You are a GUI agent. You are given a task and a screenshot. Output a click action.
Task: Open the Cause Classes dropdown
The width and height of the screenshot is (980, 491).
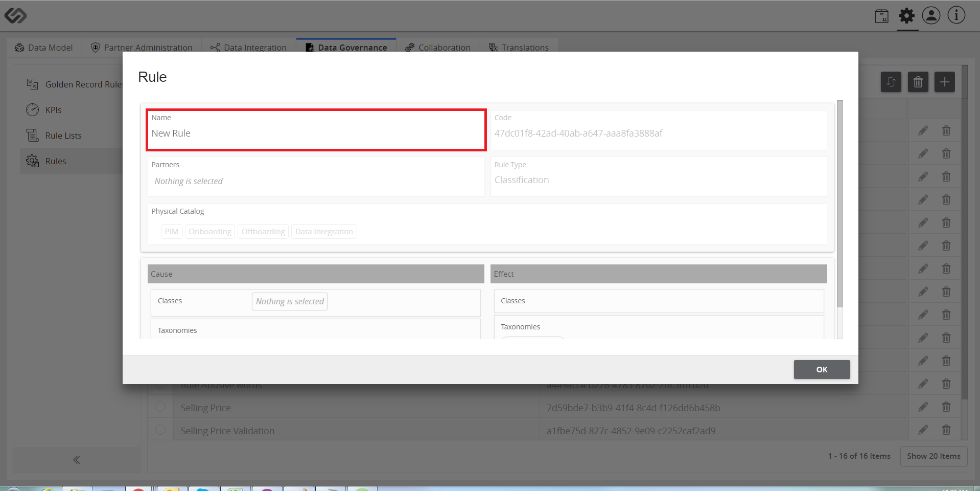tap(290, 302)
